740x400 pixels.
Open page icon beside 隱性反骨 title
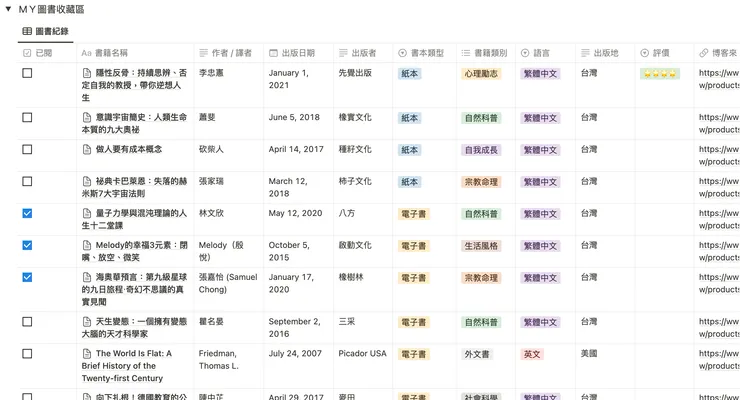point(87,73)
